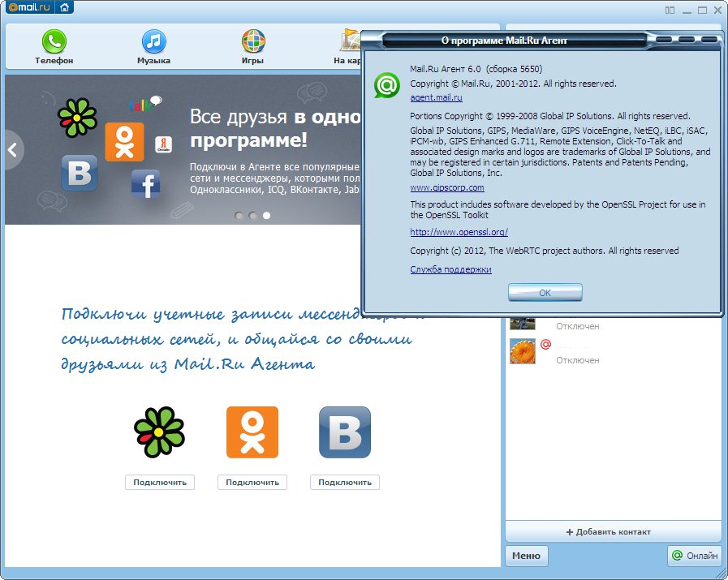Open the Служба поддержки support link
The image size is (728, 580).
[450, 269]
